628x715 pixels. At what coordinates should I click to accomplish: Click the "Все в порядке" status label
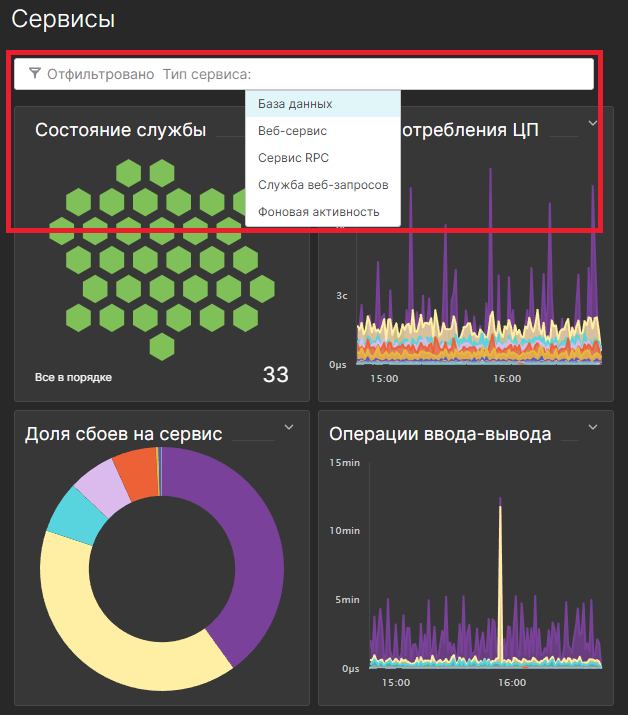tap(73, 378)
